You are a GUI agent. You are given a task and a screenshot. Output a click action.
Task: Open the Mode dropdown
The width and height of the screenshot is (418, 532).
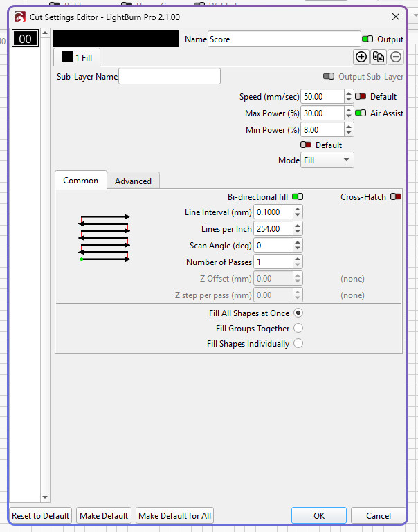click(x=327, y=160)
